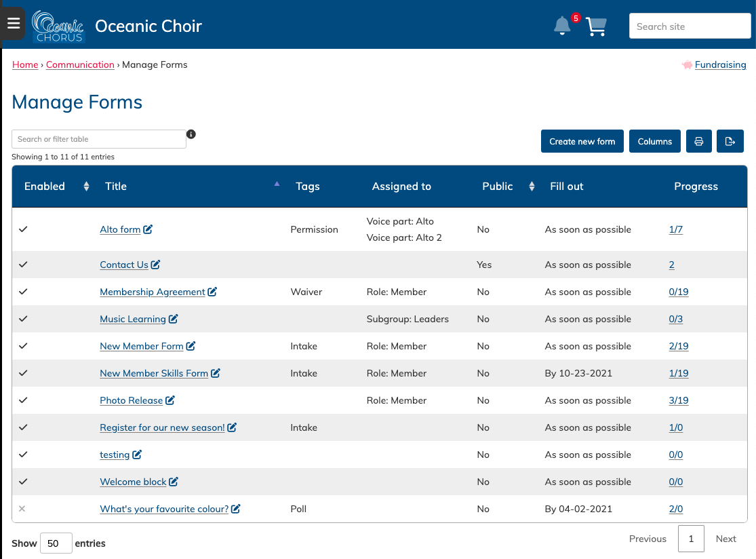Screen dimensions: 756x559
Task: Go to Next page
Action: [x=725, y=539]
